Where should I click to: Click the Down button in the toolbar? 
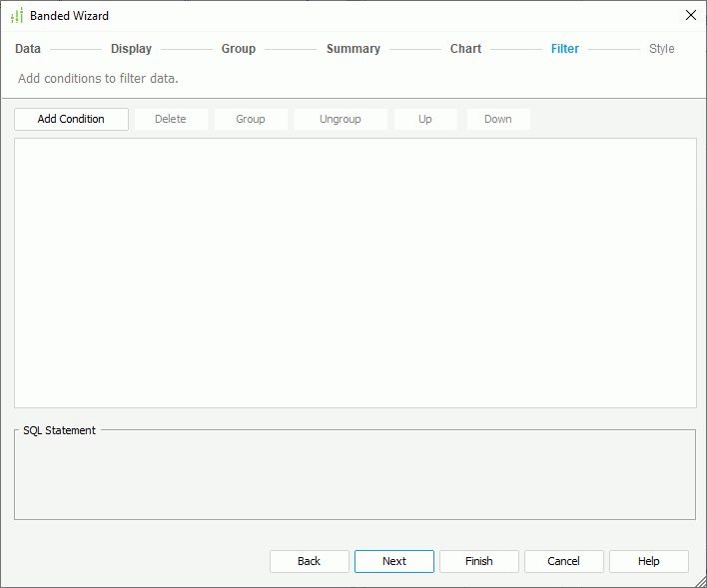(x=498, y=119)
